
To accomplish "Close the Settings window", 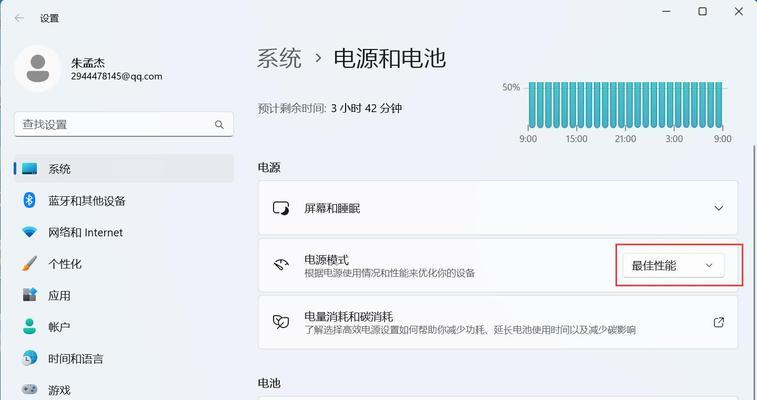I will click(x=739, y=12).
